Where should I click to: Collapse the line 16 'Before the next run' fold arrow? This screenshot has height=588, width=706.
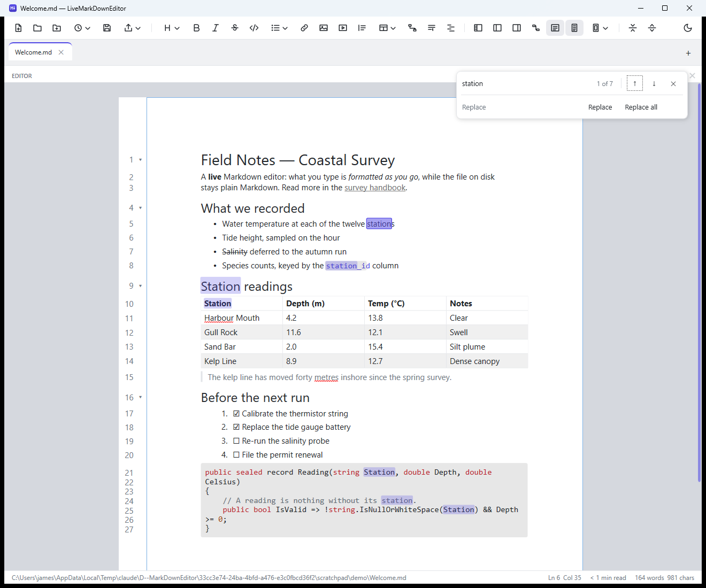[x=141, y=397]
